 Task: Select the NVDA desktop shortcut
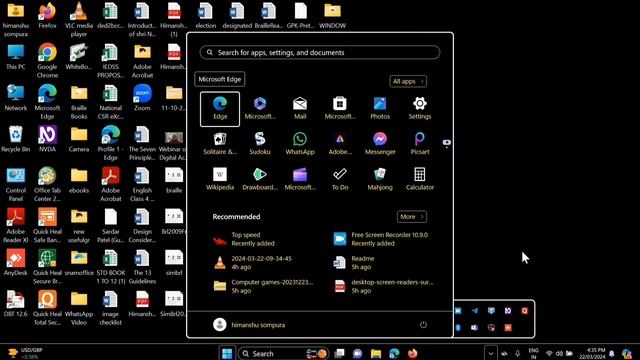tap(47, 139)
